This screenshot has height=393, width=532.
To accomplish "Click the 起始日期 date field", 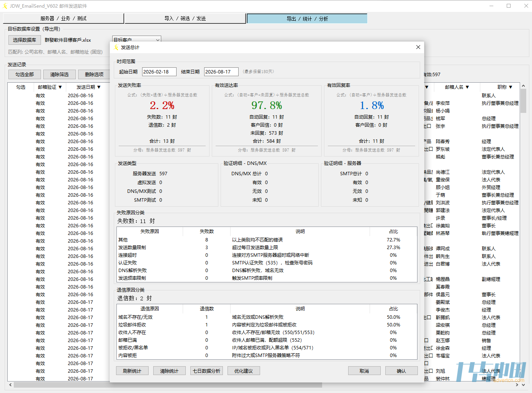I will click(159, 72).
